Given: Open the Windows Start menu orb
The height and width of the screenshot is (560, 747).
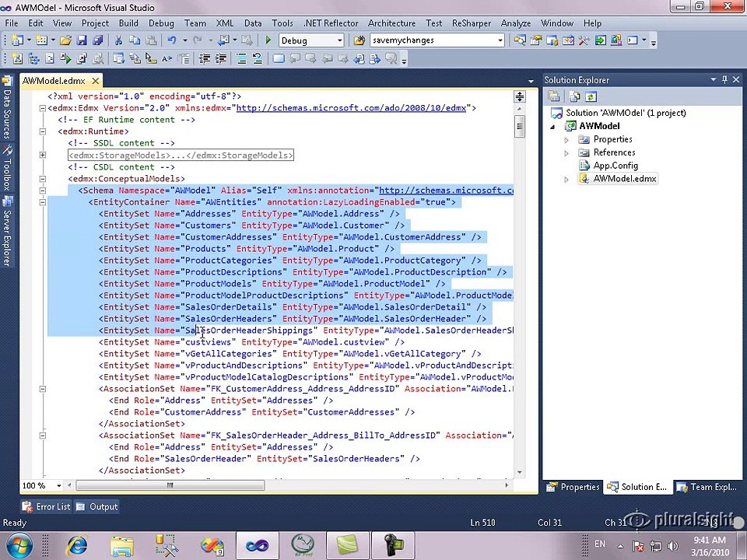Looking at the screenshot, I should [19, 544].
